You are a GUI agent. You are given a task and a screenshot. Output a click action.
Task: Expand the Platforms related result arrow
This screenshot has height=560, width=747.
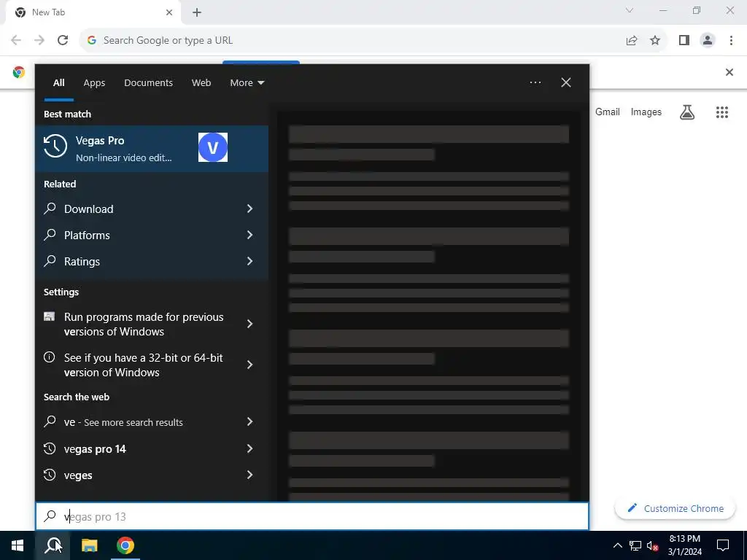249,235
